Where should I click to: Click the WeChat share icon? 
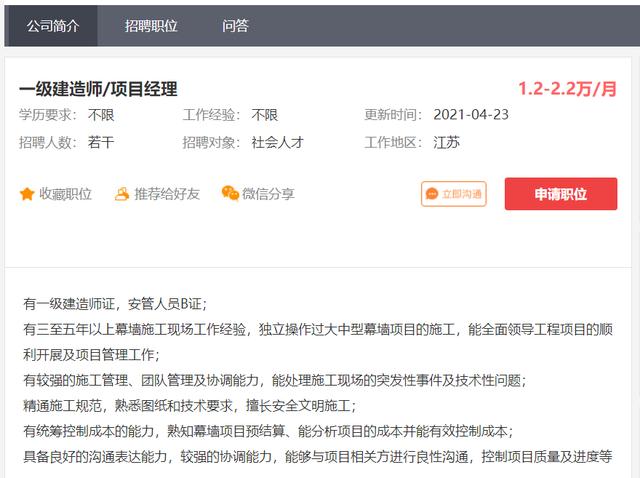230,193
